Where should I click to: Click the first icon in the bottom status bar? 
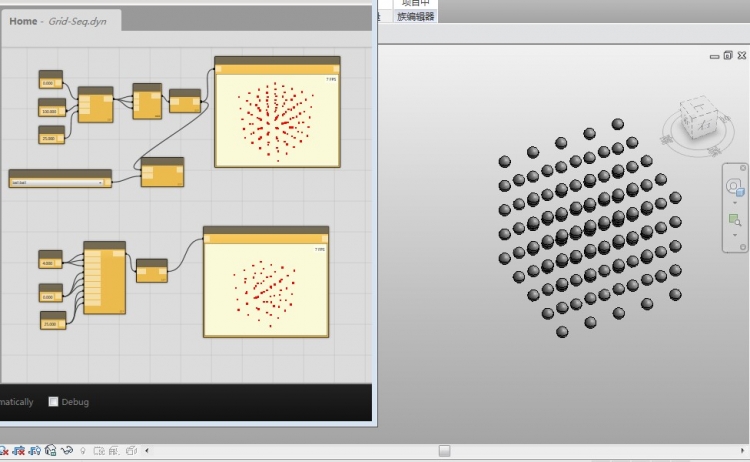pos(5,452)
